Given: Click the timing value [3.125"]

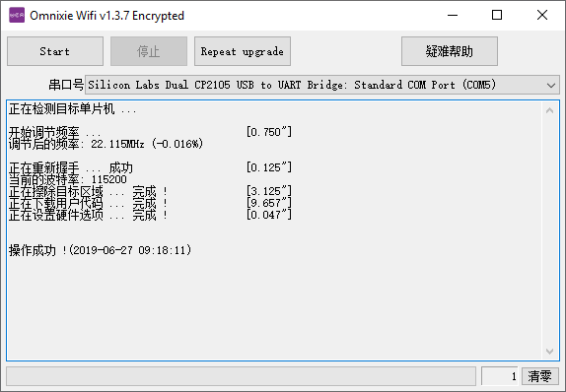Looking at the screenshot, I should point(269,191).
